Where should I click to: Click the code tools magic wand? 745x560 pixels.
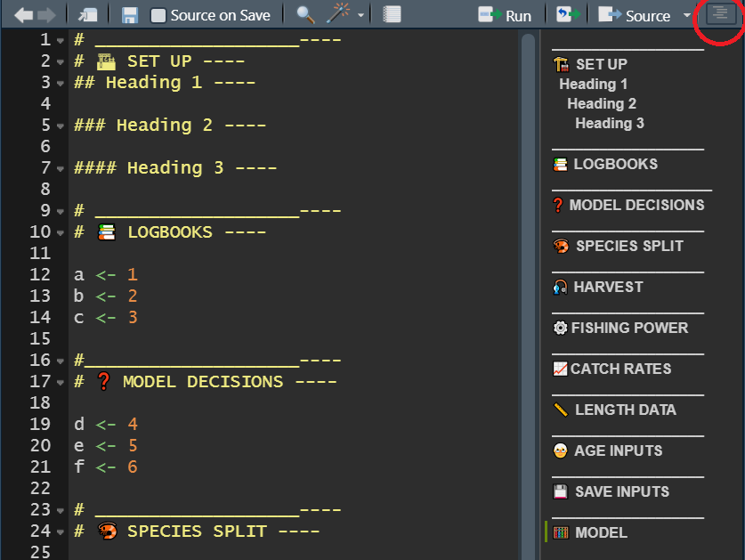[x=338, y=15]
